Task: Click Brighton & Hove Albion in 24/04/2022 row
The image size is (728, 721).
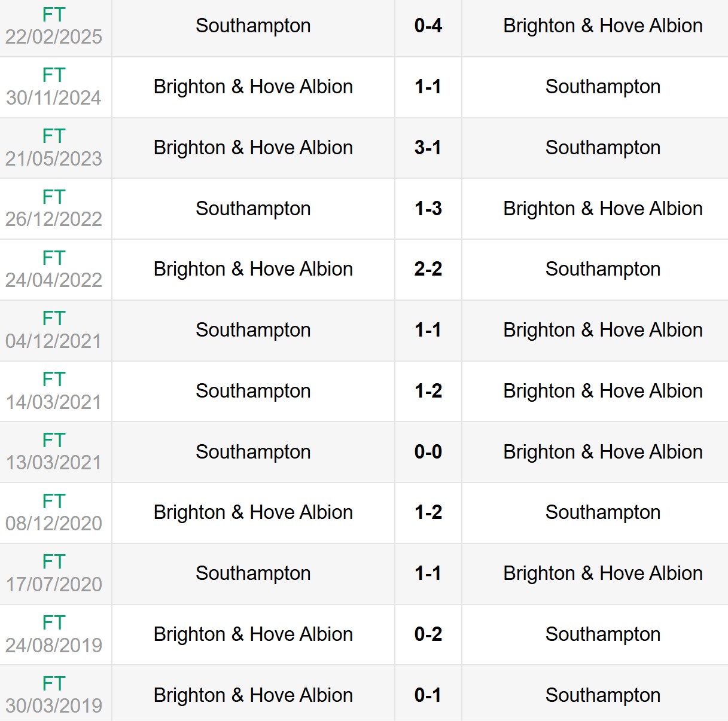Action: [x=253, y=269]
